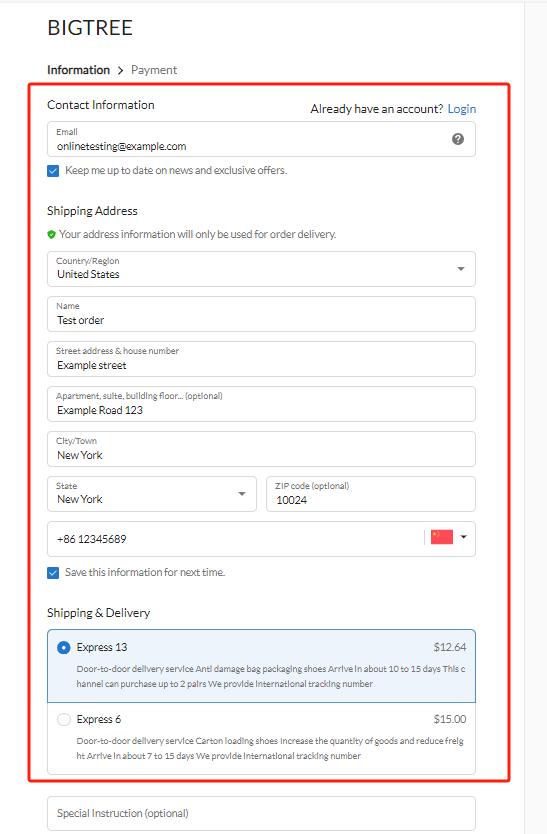The width and height of the screenshot is (547, 834).
Task: Toggle Save this information for next time
Action: (53, 573)
